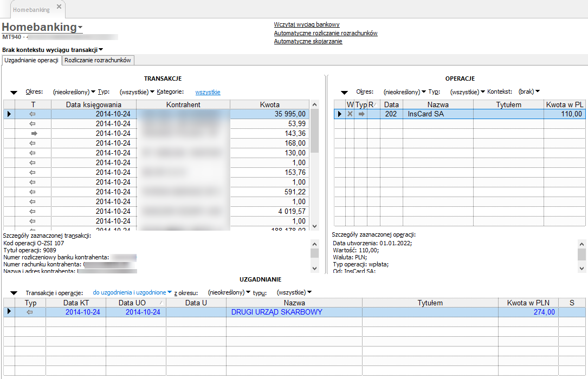The height and width of the screenshot is (379, 588).
Task: Sort transactions by the Kwota column header
Action: click(269, 104)
